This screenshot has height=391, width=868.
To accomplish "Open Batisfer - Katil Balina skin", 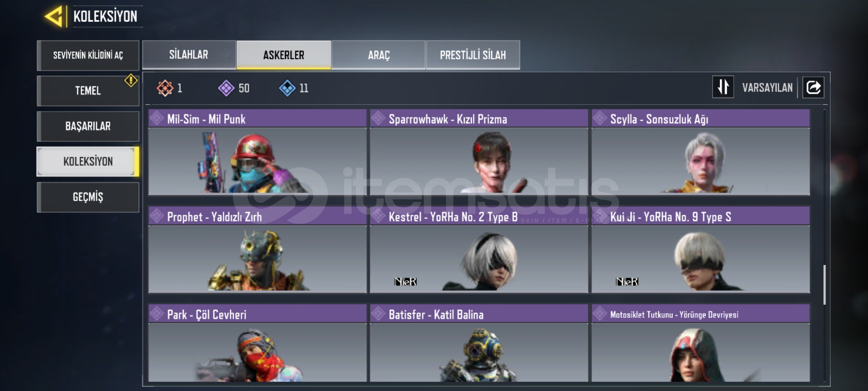I will click(x=479, y=343).
